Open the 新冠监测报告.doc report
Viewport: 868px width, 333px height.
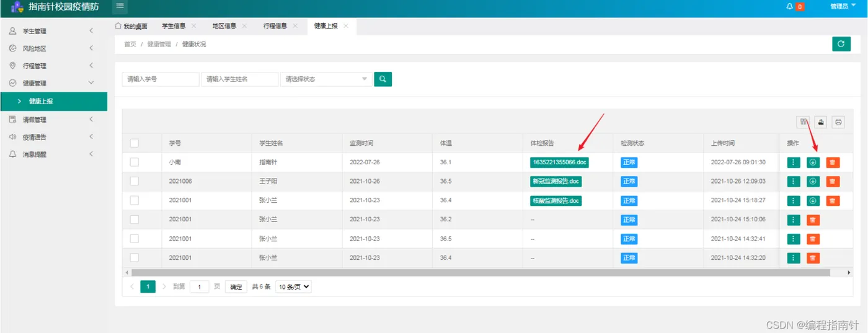click(556, 182)
